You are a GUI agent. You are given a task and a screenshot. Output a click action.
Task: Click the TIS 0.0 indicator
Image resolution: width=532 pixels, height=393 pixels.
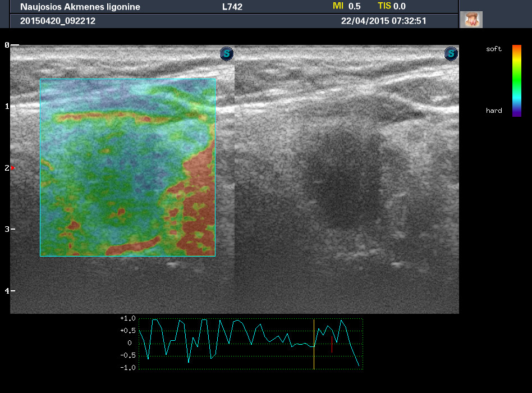tap(391, 6)
